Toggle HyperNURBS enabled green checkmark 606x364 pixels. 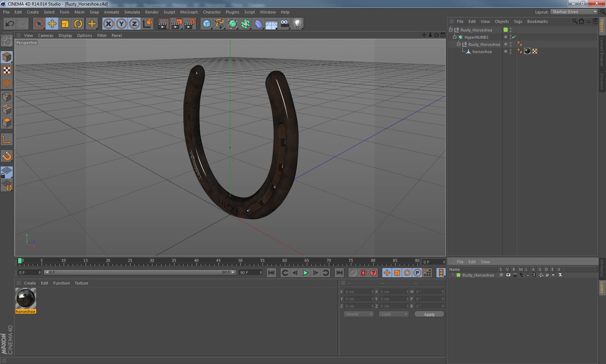(514, 37)
